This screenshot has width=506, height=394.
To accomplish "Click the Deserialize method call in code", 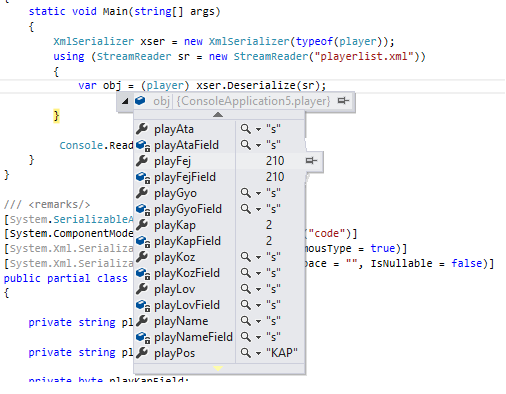I will [x=261, y=85].
